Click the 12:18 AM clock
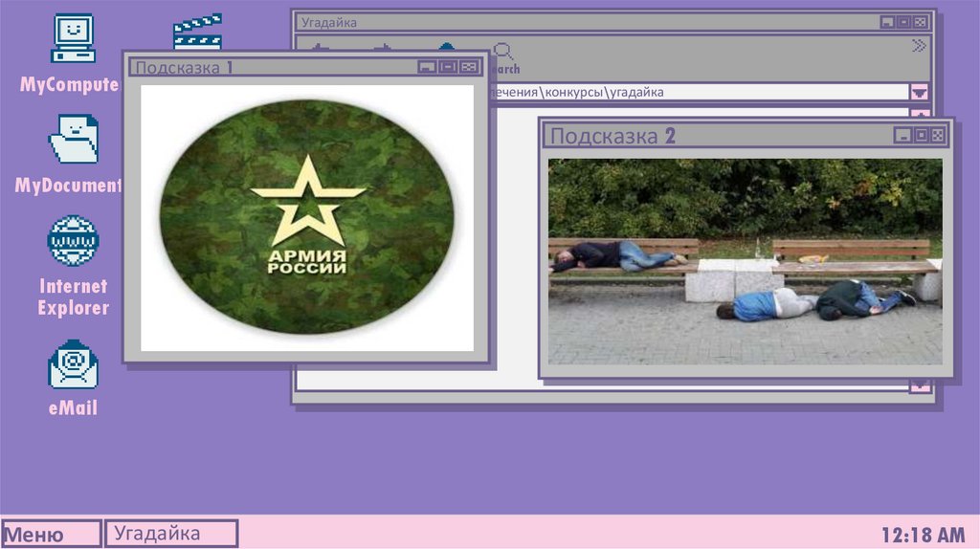980x549 pixels. 923,536
